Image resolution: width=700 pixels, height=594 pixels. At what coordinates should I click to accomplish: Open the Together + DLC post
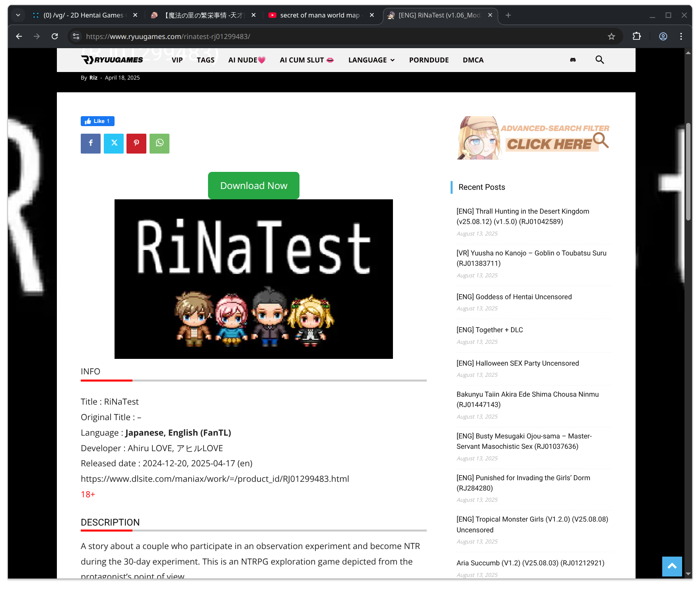(x=490, y=330)
